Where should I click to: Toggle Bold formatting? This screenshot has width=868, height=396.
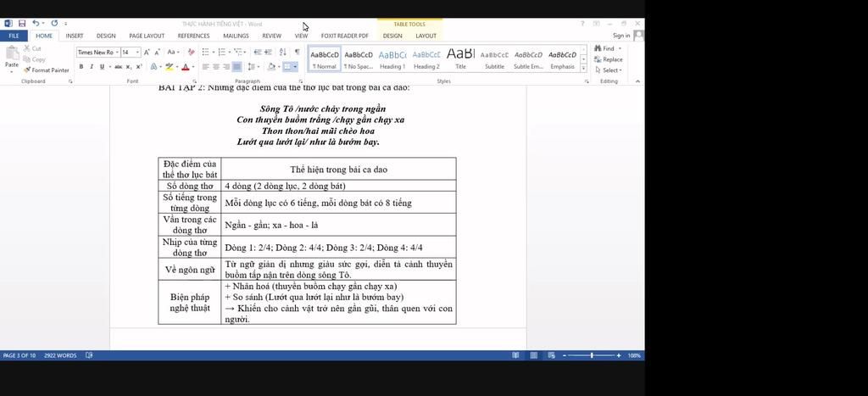(x=81, y=67)
